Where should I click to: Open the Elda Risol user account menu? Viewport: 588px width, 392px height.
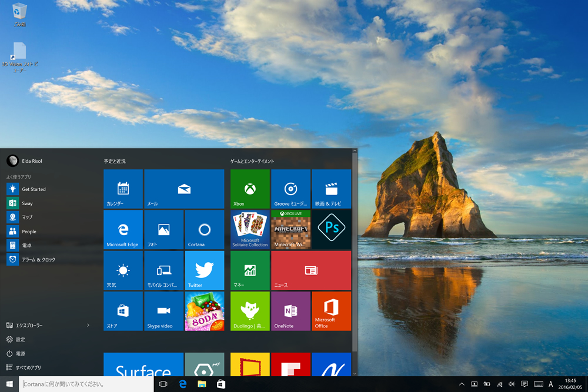tap(24, 161)
